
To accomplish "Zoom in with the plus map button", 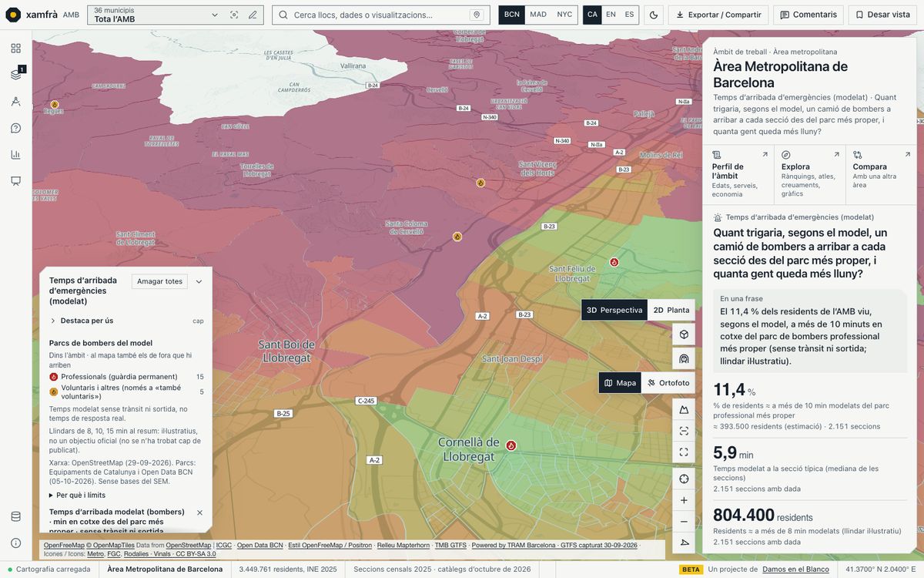I will coord(684,500).
